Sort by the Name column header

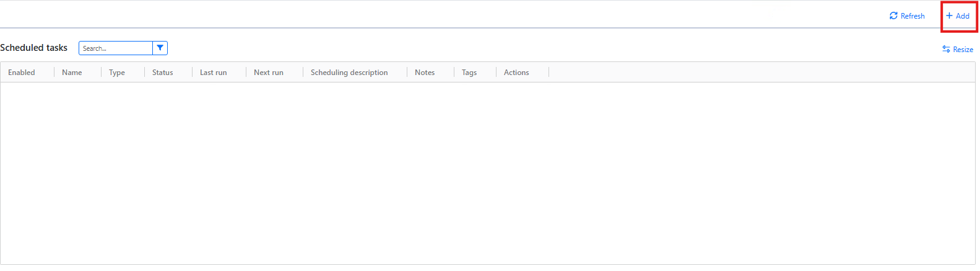(72, 73)
